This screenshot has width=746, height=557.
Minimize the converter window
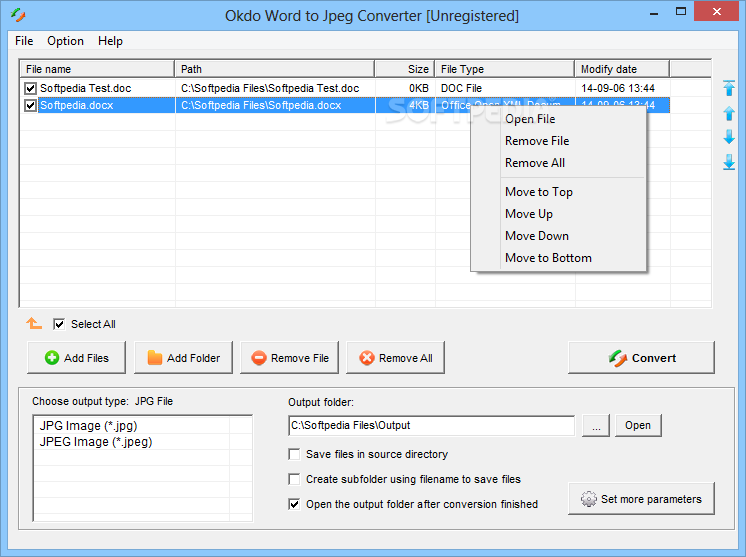pyautogui.click(x=654, y=12)
